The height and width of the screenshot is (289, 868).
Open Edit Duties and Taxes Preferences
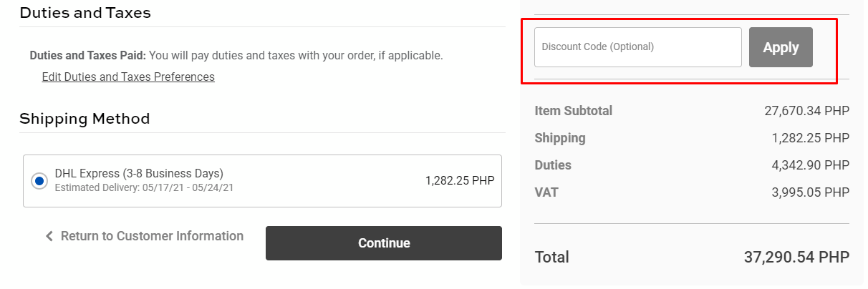click(x=128, y=77)
